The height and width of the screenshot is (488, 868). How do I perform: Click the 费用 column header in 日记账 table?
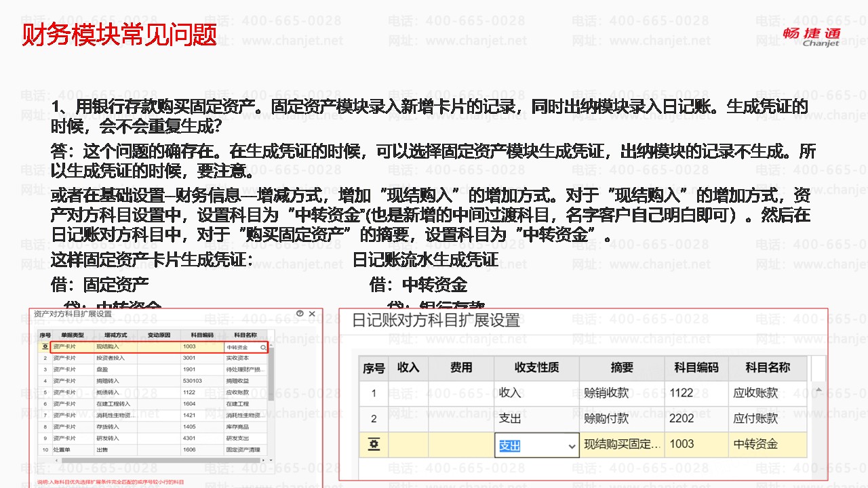click(461, 368)
